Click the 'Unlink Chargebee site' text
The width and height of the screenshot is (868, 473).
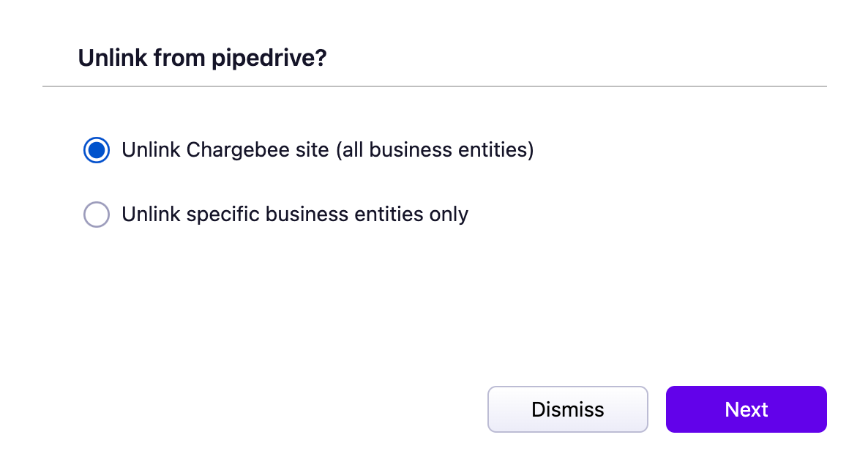click(225, 150)
